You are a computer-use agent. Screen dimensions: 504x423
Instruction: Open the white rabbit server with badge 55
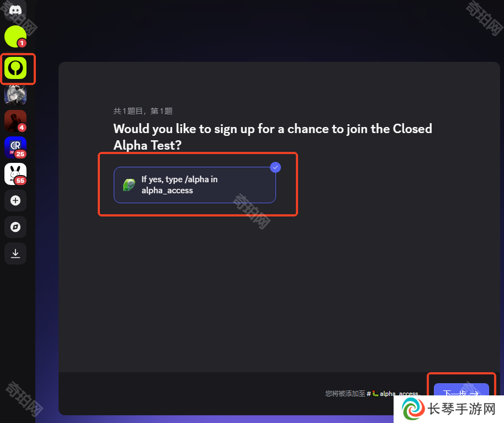[x=15, y=174]
